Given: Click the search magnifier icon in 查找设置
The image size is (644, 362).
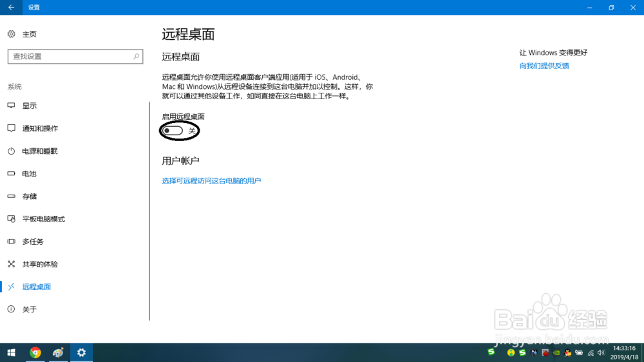Looking at the screenshot, I should [x=136, y=56].
